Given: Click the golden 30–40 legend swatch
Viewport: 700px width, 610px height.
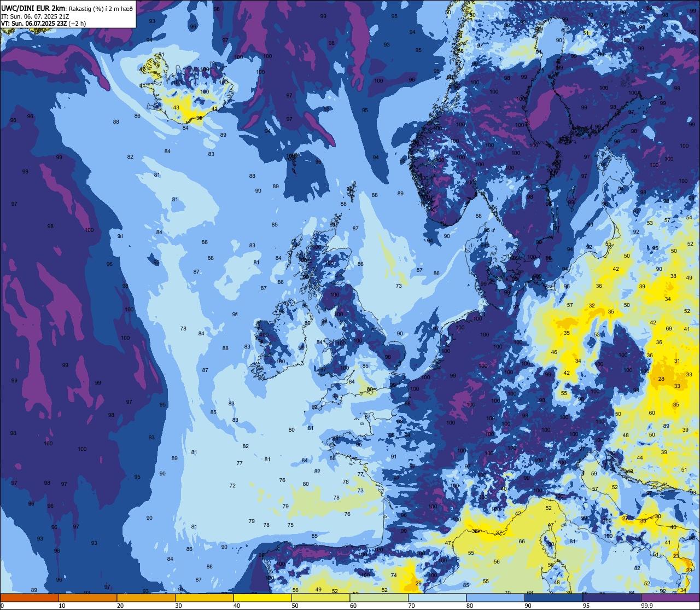Looking at the screenshot, I should [x=204, y=598].
